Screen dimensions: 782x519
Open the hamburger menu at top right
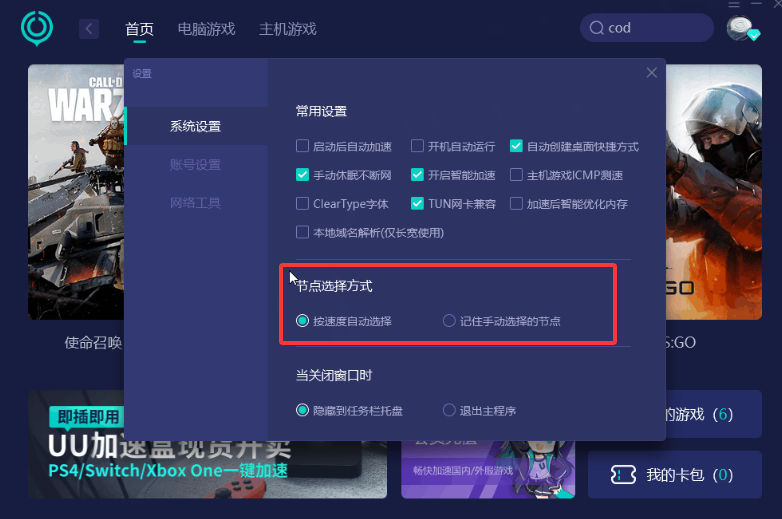click(x=734, y=4)
